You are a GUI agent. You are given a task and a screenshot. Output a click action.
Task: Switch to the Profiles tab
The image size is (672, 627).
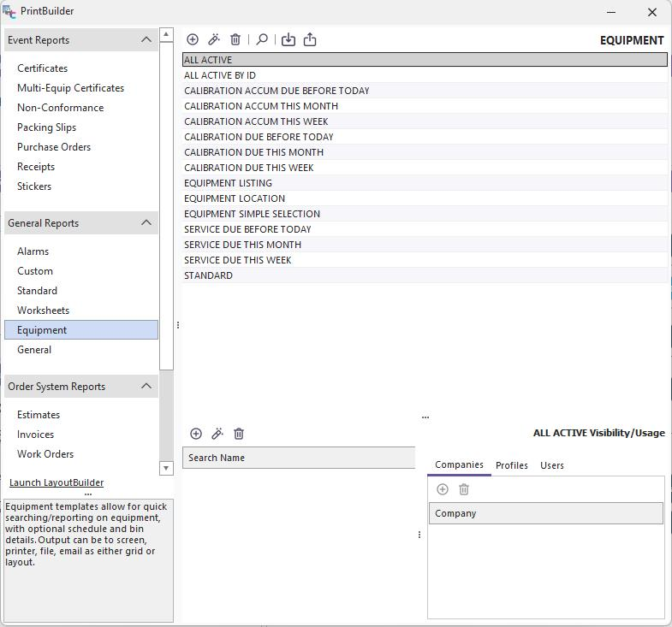pos(512,465)
